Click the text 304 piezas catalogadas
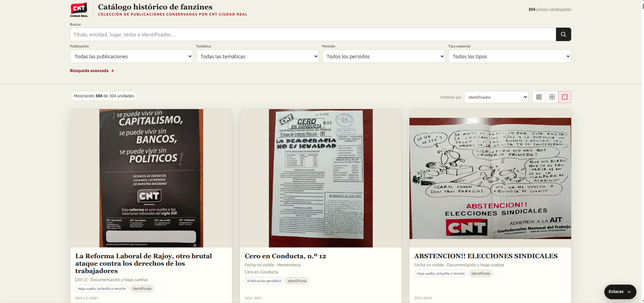 550,9
